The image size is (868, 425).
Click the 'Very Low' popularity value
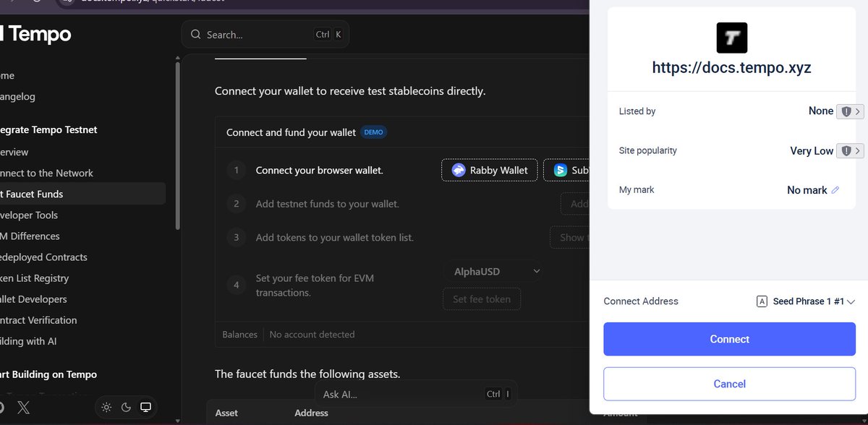812,151
